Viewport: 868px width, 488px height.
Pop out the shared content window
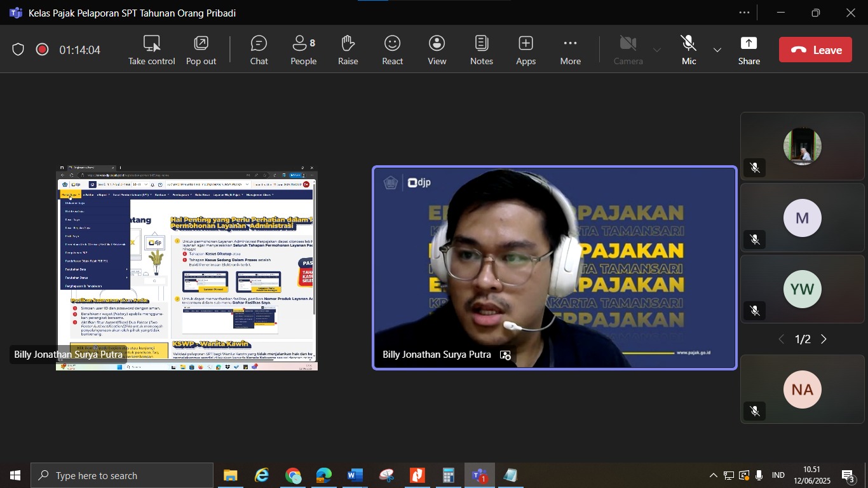tap(201, 50)
